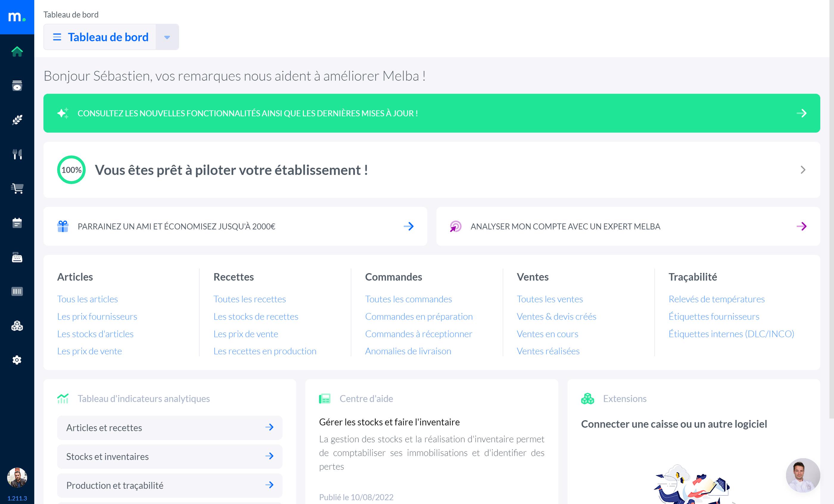This screenshot has width=834, height=504.
Task: Open Ventes réalisées link
Action: tap(548, 351)
